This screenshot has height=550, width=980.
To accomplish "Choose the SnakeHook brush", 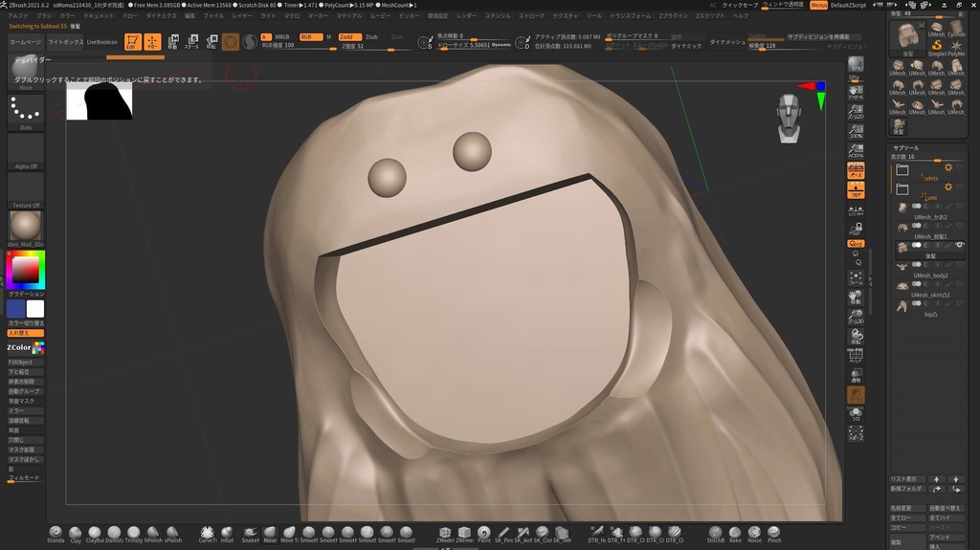I will click(250, 533).
